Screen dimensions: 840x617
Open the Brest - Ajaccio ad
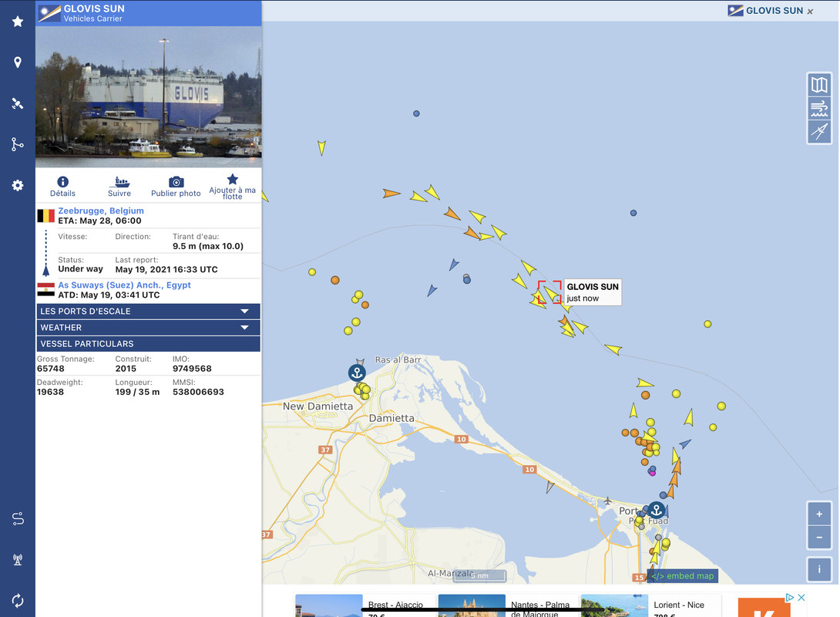[x=365, y=605]
